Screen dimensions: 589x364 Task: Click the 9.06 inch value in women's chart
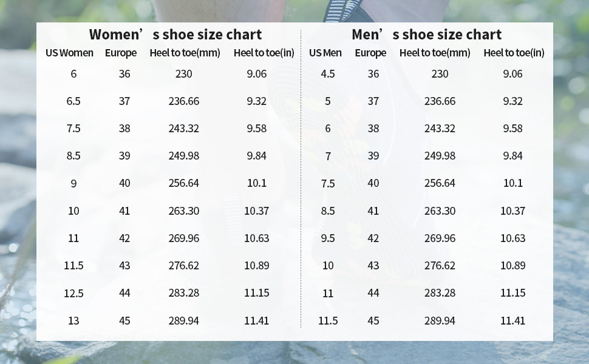coord(257,74)
